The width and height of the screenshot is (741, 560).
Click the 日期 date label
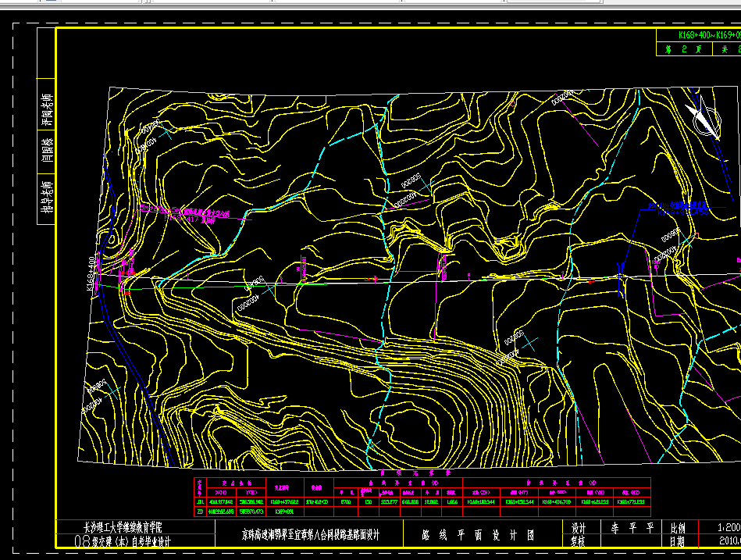point(678,541)
